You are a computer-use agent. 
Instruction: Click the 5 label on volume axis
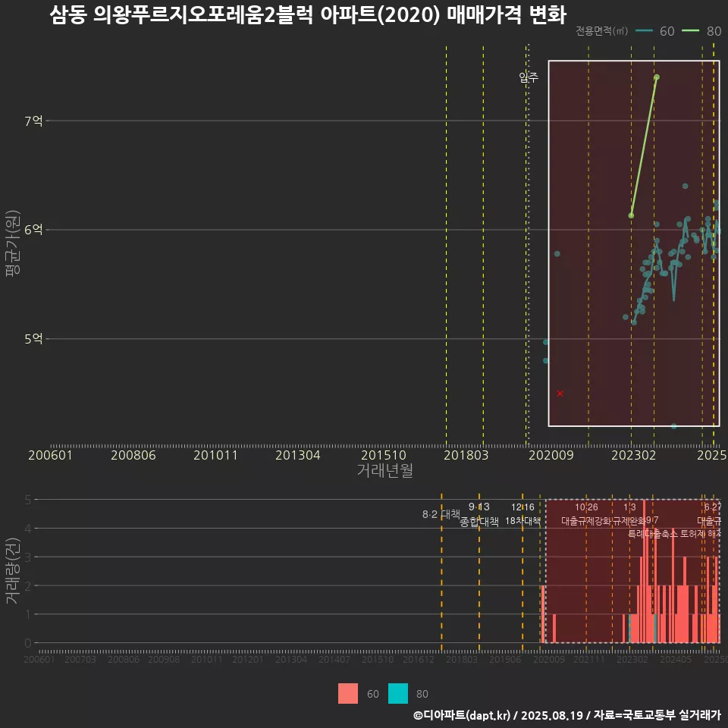[28, 500]
